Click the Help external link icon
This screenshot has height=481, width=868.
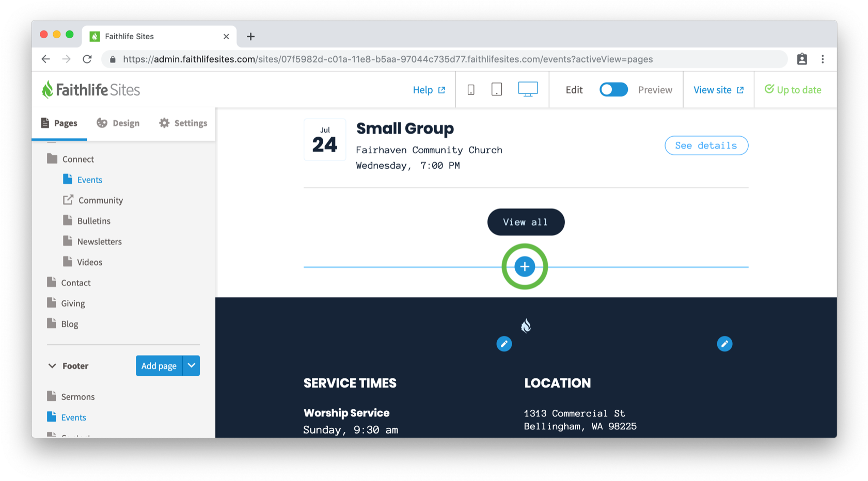(441, 90)
